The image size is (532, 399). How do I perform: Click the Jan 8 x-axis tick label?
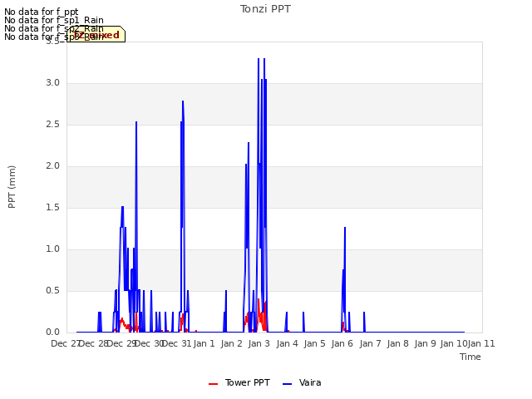coord(397,343)
